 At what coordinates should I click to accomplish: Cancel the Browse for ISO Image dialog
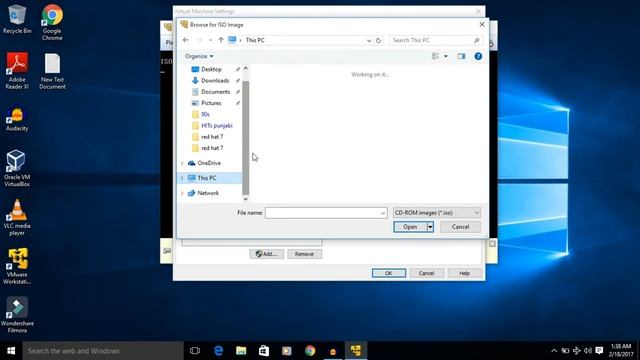460,227
